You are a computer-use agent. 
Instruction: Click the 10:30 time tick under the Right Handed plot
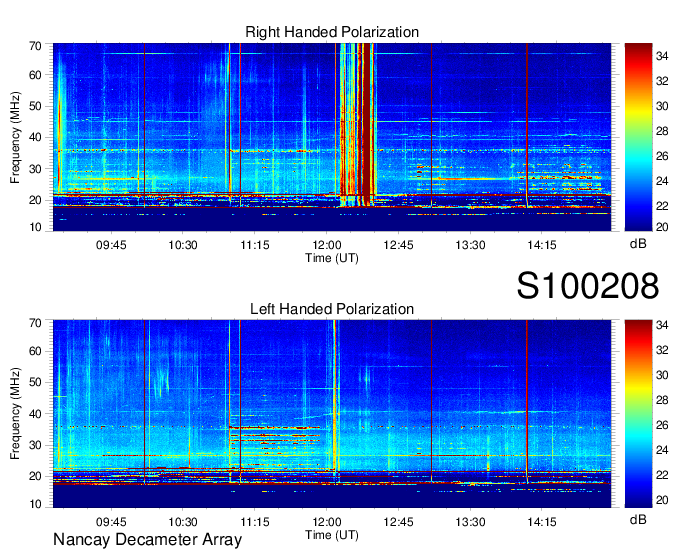(183, 245)
